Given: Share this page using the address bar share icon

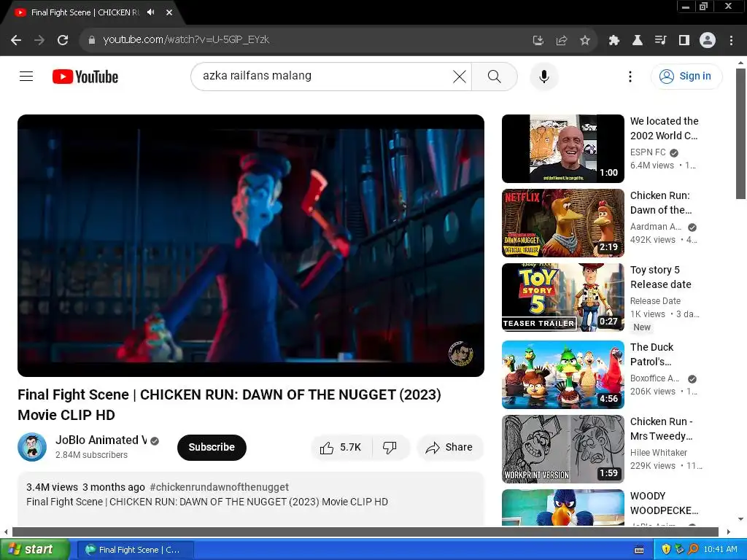Looking at the screenshot, I should tap(562, 40).
